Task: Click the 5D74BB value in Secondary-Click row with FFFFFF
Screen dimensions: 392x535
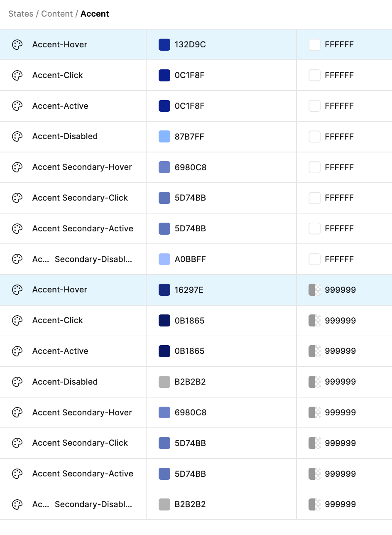Action: (x=190, y=198)
